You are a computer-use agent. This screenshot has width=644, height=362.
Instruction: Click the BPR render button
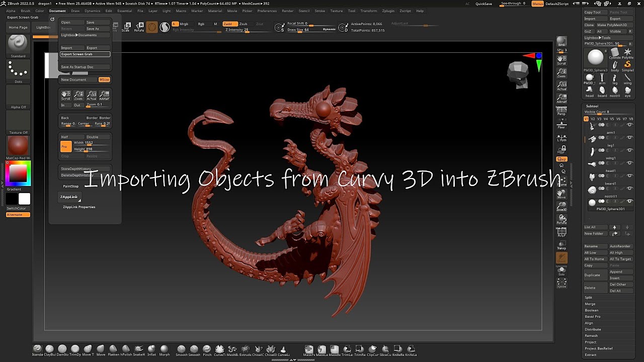[561, 41]
